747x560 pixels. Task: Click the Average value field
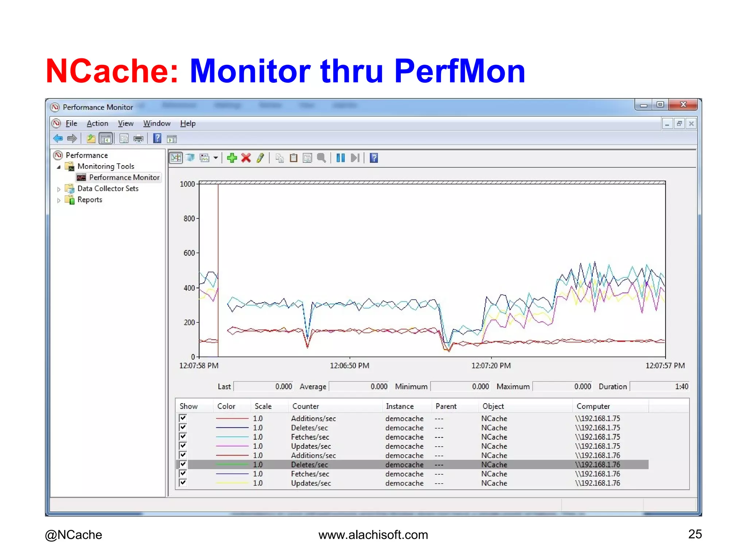(359, 386)
